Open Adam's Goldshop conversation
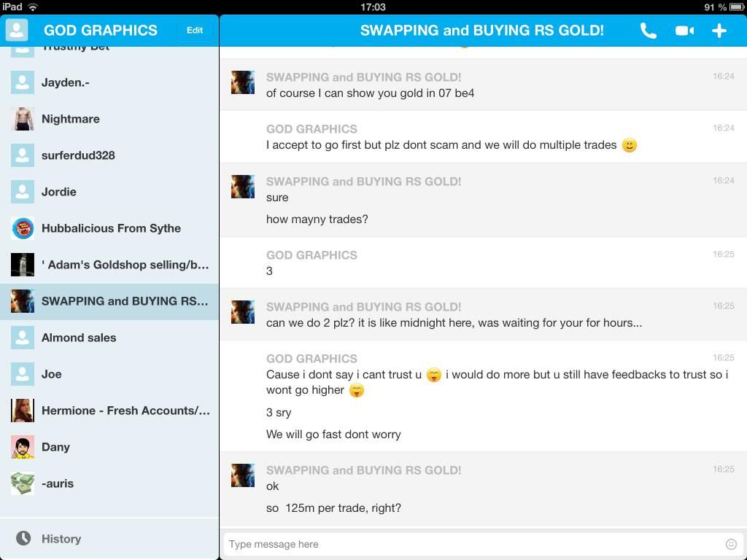Image resolution: width=747 pixels, height=560 pixels. click(x=124, y=265)
